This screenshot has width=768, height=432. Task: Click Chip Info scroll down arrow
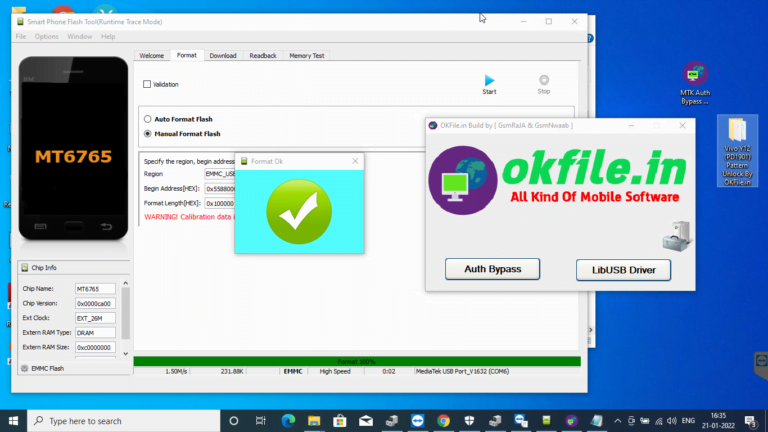point(125,354)
